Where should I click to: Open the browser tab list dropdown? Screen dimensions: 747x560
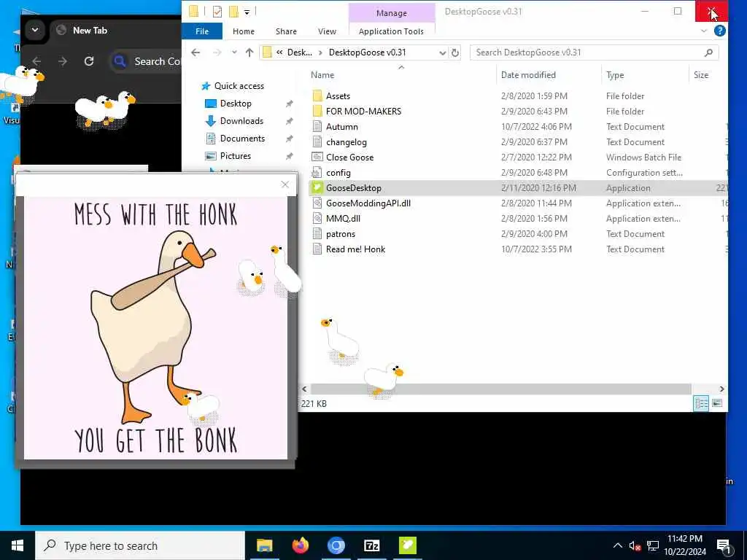[x=35, y=30]
